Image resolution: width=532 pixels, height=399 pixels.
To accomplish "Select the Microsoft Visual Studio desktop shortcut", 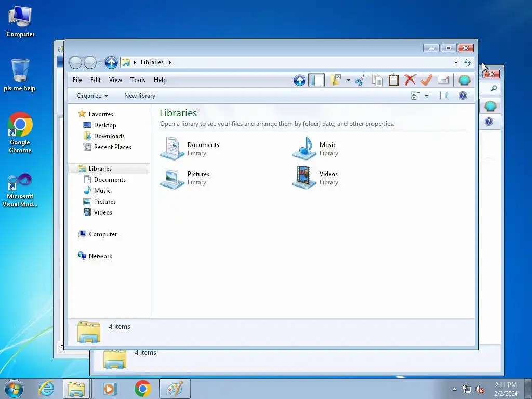I will click(20, 190).
